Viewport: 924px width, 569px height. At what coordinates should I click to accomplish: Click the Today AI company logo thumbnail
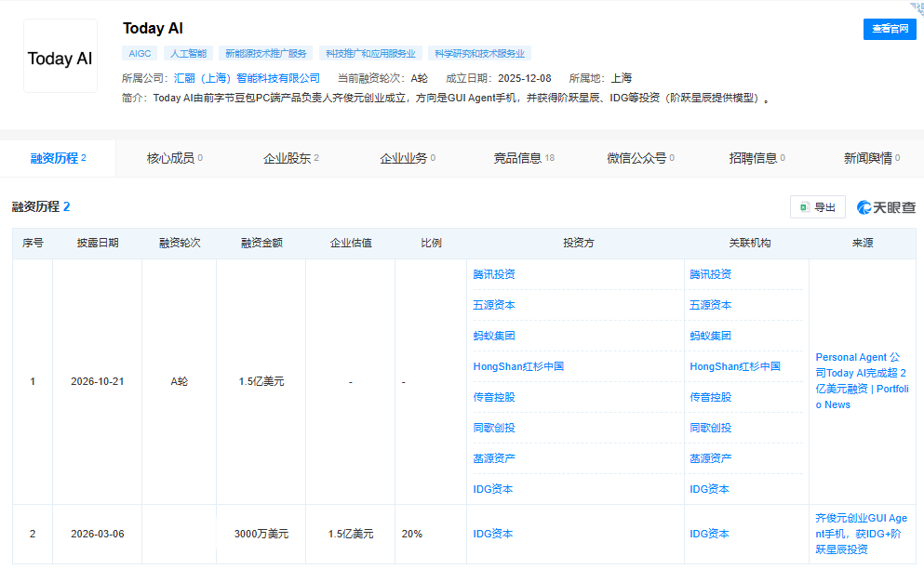(60, 56)
